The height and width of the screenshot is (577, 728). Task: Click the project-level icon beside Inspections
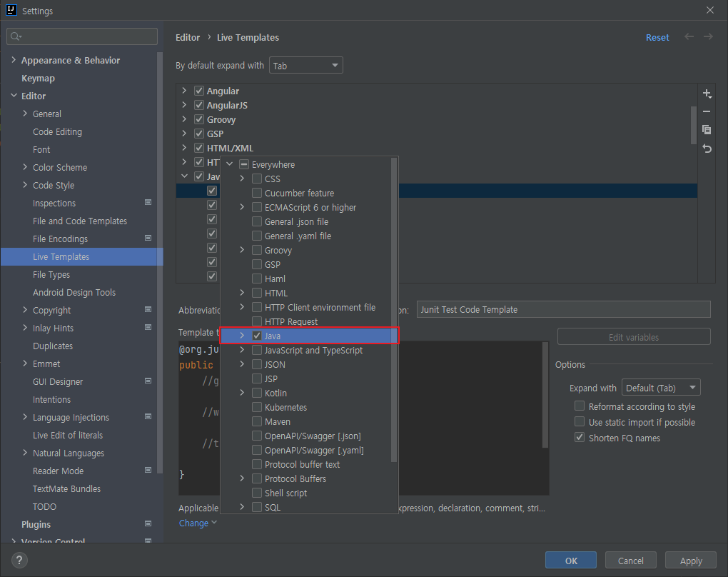(148, 203)
